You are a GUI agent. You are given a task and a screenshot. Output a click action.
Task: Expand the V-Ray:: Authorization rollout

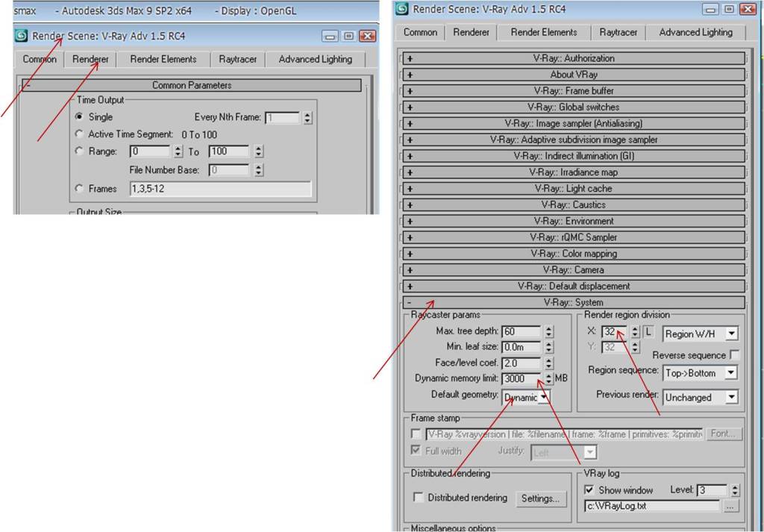574,58
